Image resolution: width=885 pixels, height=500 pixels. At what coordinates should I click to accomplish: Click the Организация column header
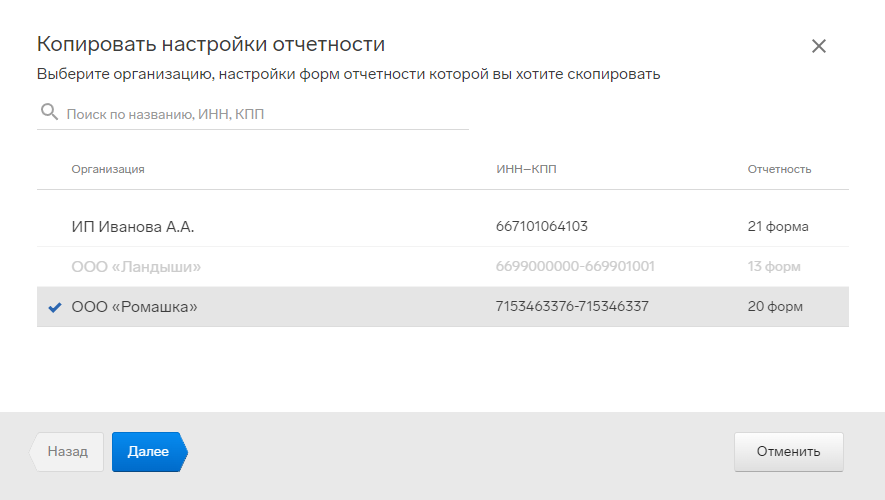tap(108, 169)
